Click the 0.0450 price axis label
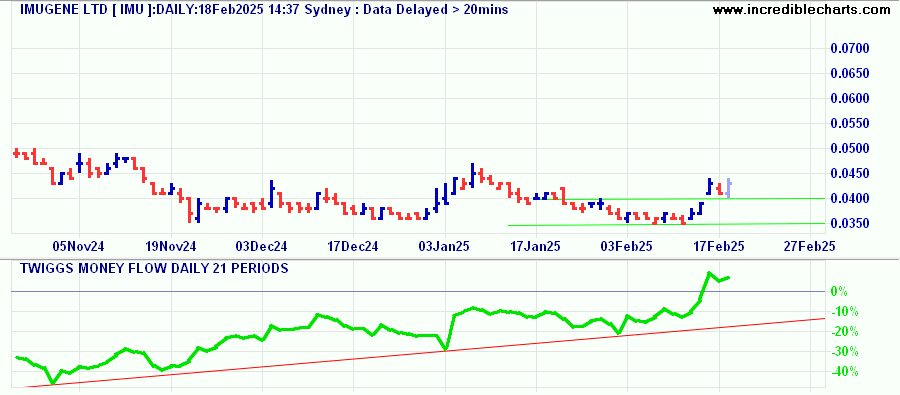The width and height of the screenshot is (900, 395). (x=850, y=173)
